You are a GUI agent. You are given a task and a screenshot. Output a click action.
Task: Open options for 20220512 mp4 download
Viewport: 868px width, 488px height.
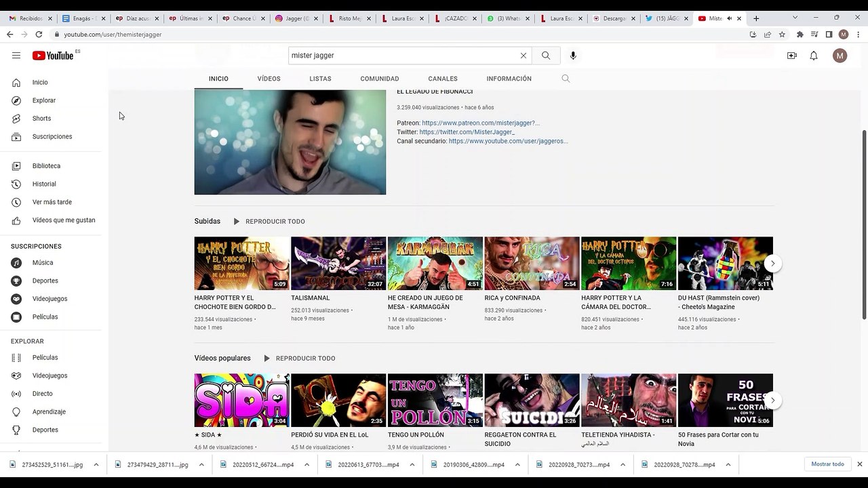coord(307,465)
